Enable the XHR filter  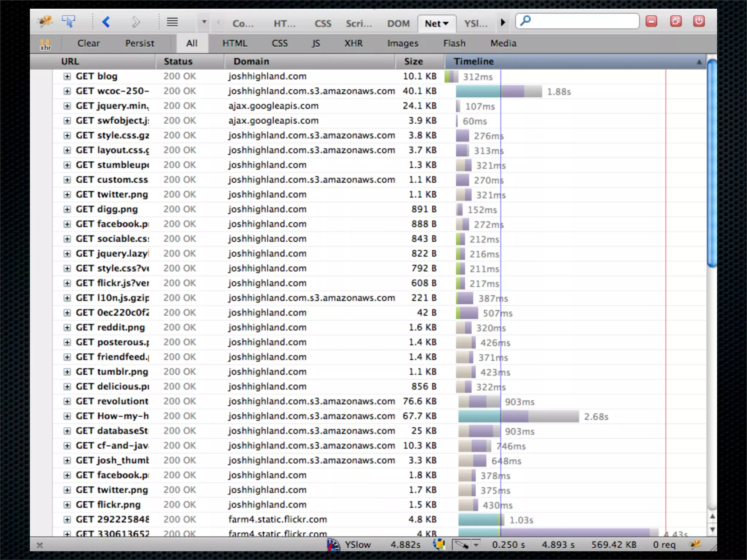coord(353,43)
